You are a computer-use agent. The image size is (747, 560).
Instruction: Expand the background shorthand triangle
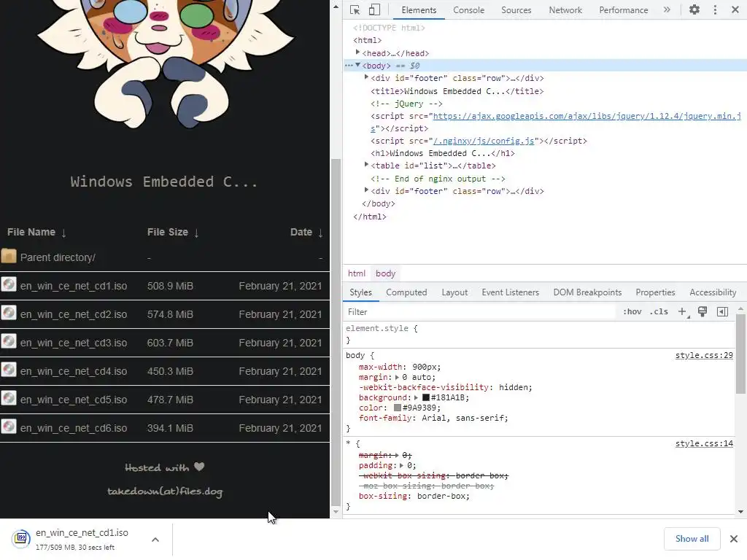[x=417, y=397]
